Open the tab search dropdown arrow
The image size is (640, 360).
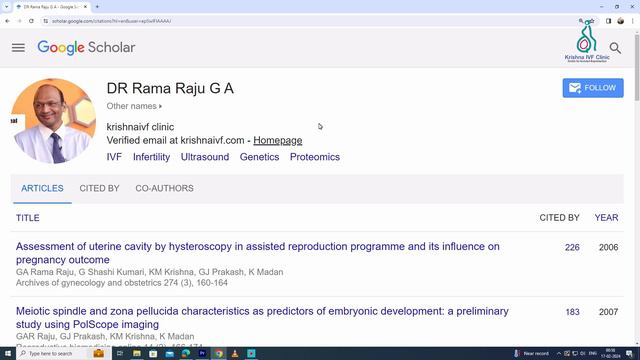coord(6,7)
